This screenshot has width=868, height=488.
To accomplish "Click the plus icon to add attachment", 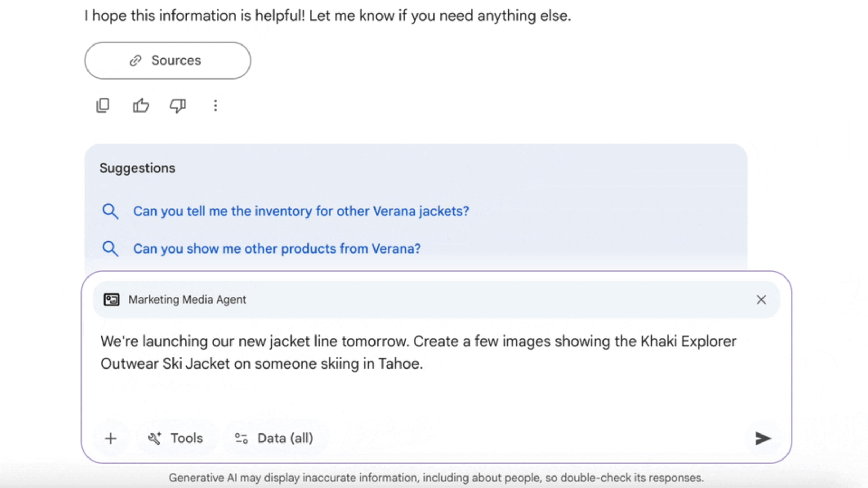I will tap(111, 438).
